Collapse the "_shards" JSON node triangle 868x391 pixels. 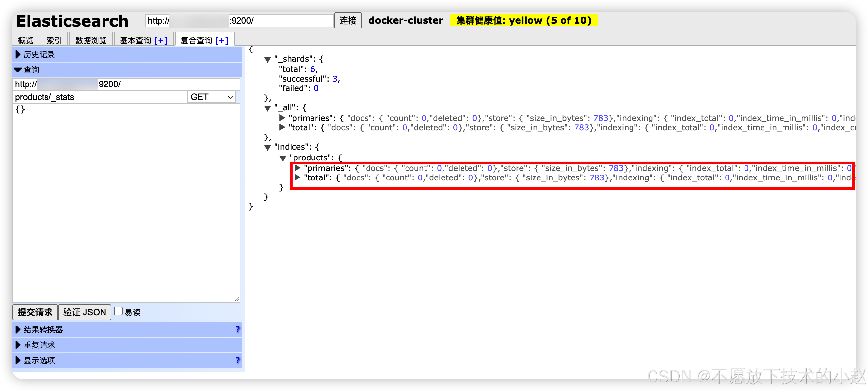(268, 60)
